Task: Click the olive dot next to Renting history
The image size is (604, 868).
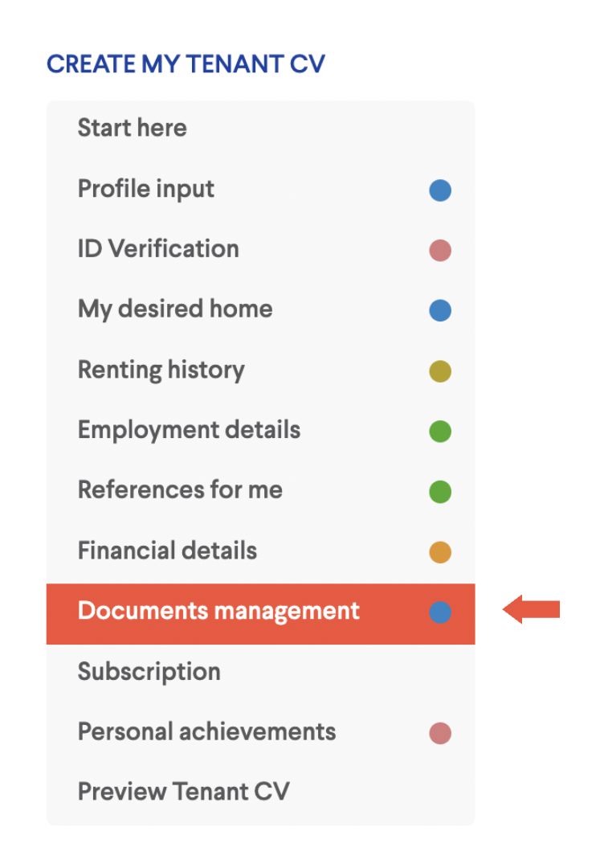Action: (x=440, y=371)
